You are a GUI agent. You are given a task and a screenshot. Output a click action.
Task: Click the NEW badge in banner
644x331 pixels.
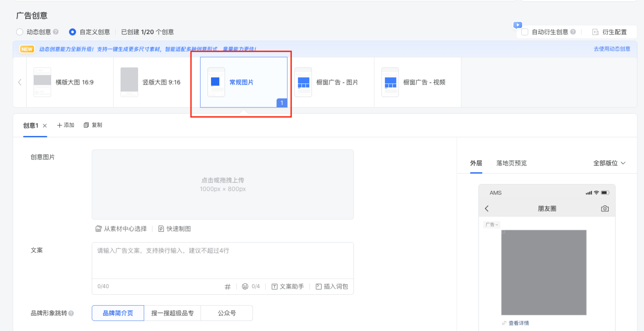coord(27,49)
